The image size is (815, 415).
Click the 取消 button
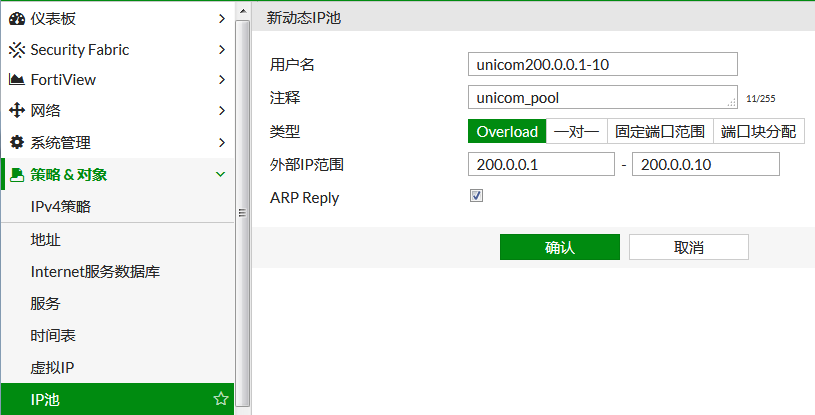pos(688,247)
